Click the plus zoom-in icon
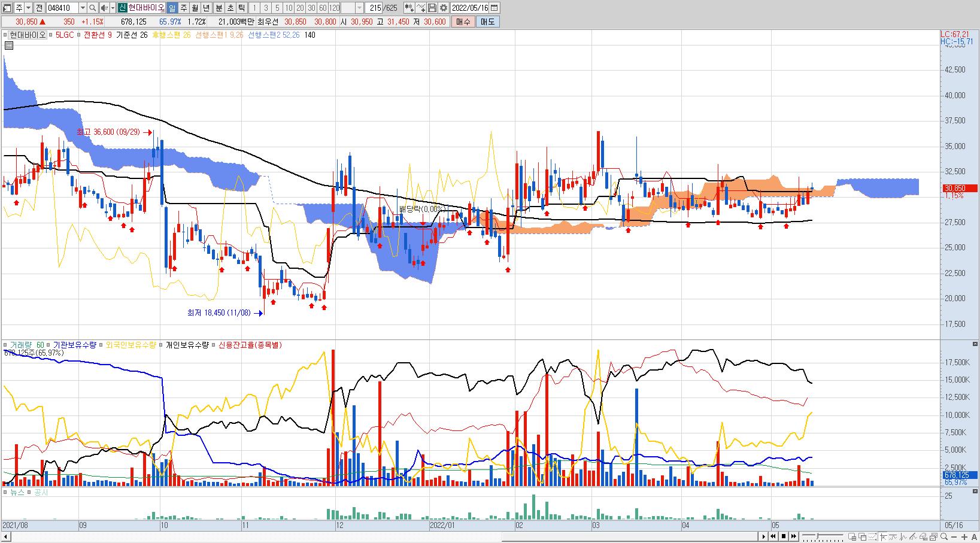This screenshot has height=543, width=980. (x=964, y=536)
